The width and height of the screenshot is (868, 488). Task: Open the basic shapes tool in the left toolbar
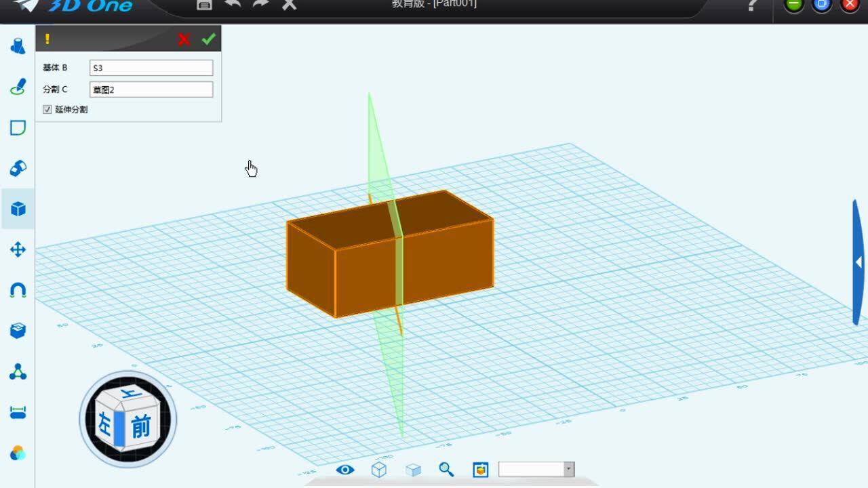pos(18,46)
